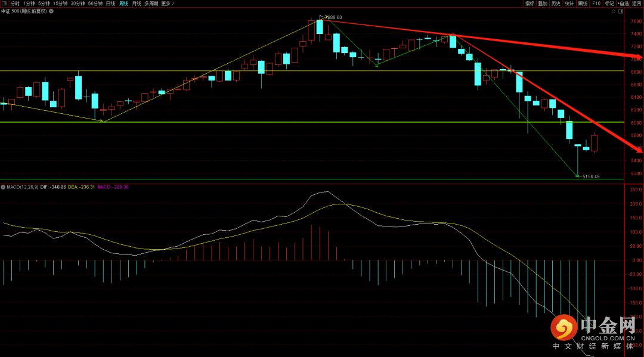Viewport: 644px width, 357px height.
Task: Click the -150.0 MACD axis label
Action: (636, 303)
